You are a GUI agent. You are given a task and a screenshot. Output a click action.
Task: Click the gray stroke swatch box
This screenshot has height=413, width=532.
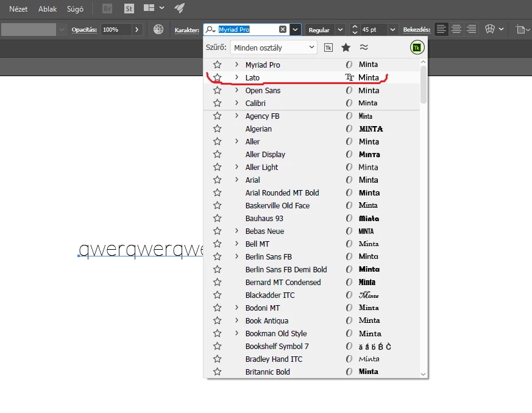(x=29, y=29)
